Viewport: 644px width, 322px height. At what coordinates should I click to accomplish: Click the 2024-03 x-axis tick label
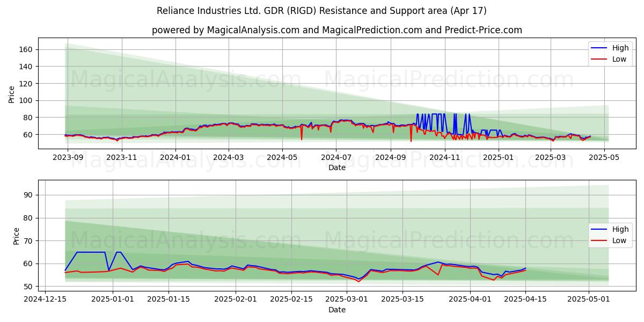pyautogui.click(x=229, y=157)
